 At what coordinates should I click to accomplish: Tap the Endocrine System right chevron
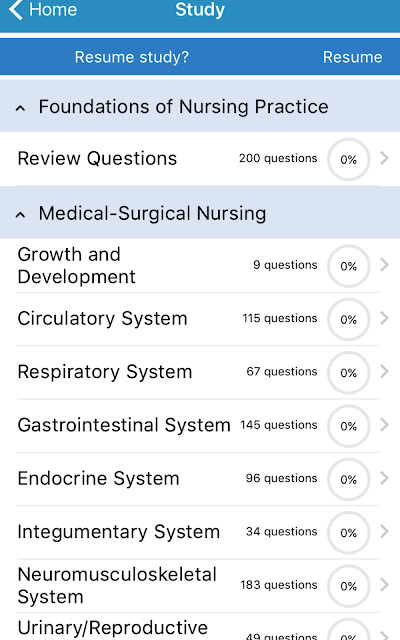click(x=384, y=478)
